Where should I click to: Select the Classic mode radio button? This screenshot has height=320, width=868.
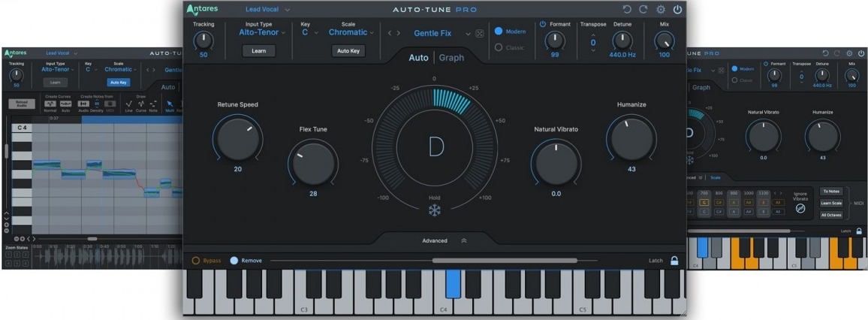point(499,47)
